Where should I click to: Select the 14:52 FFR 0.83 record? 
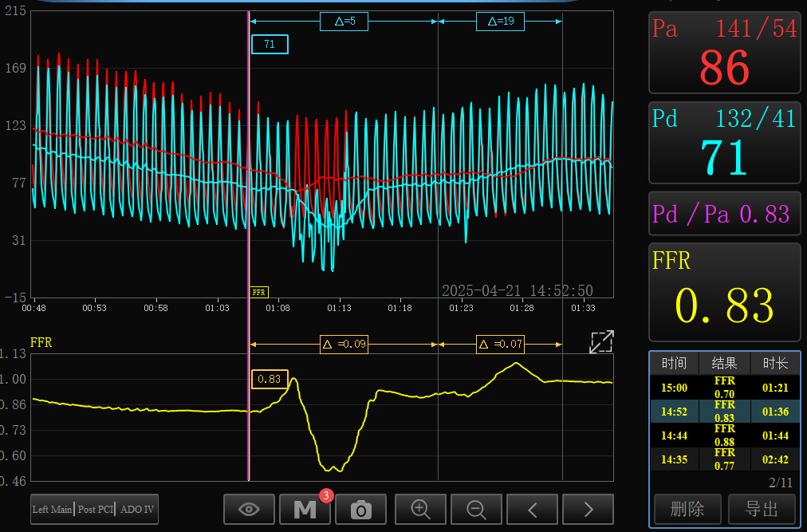pos(725,412)
